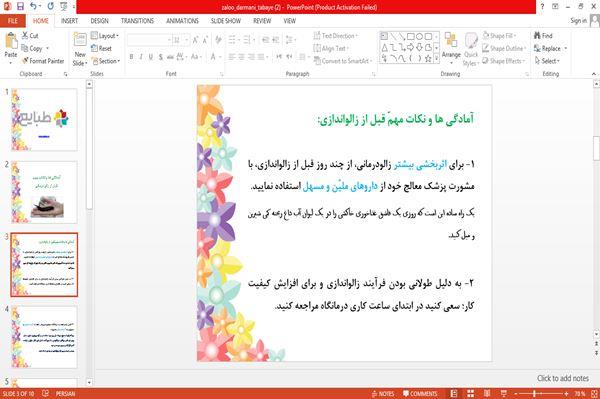The image size is (600, 399).
Task: Select the oval shape in the shapes gallery
Action: tap(419, 37)
